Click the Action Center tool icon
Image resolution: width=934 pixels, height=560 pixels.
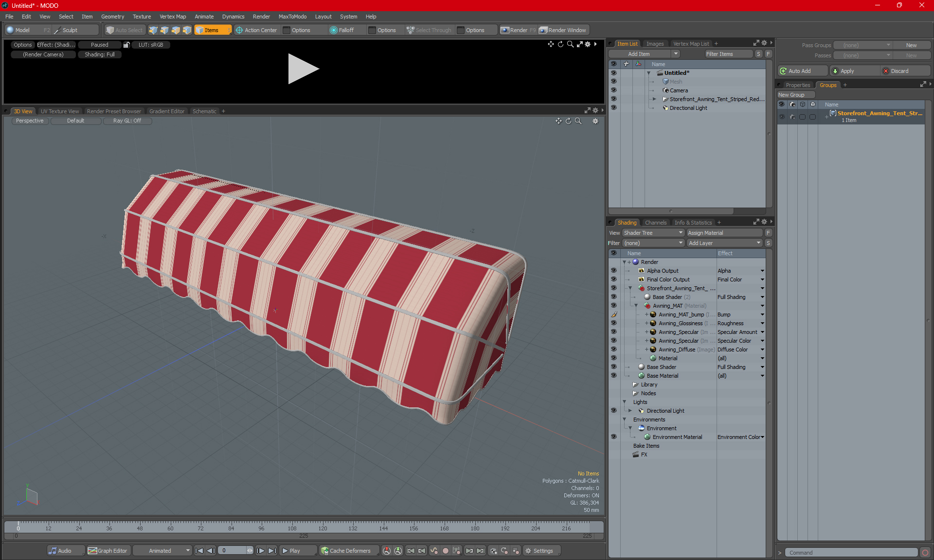(x=239, y=30)
